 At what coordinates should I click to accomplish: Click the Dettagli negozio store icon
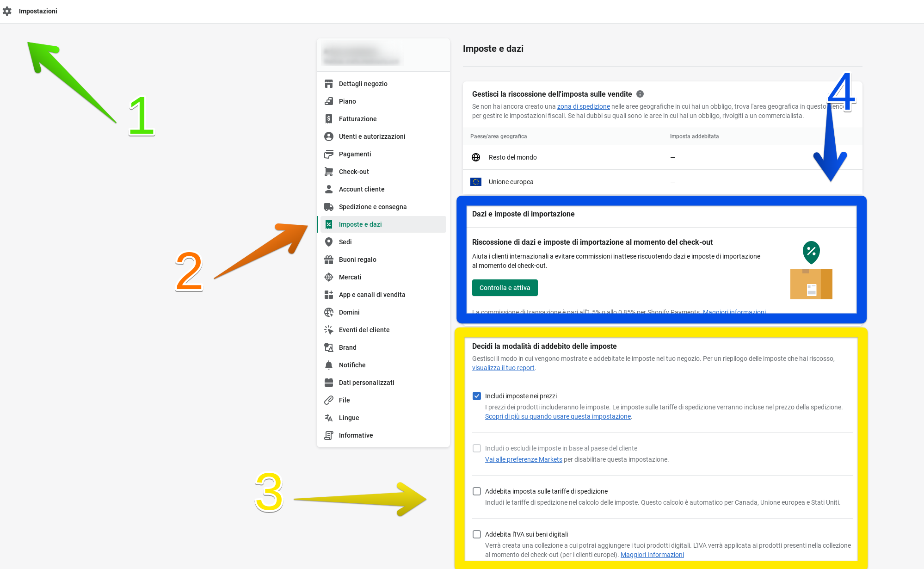tap(329, 84)
